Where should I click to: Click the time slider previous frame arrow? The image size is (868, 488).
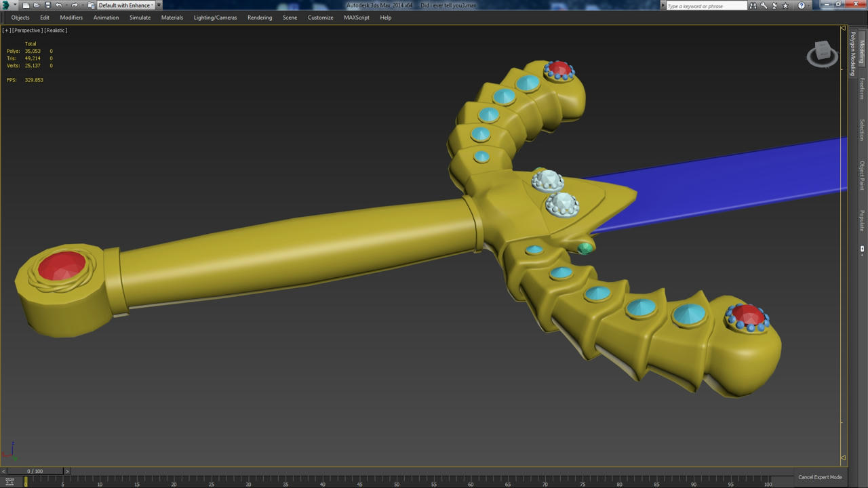click(3, 471)
